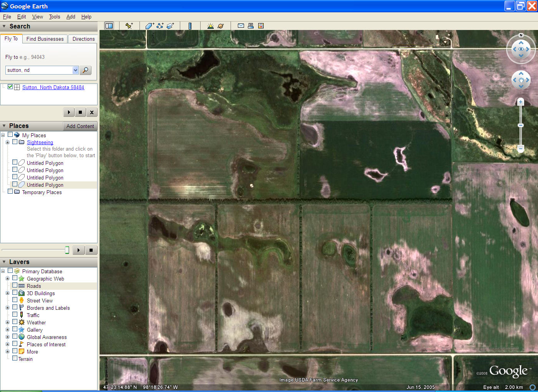Check the Temporary Places checkbox
This screenshot has height=392, width=538.
pyautogui.click(x=10, y=192)
